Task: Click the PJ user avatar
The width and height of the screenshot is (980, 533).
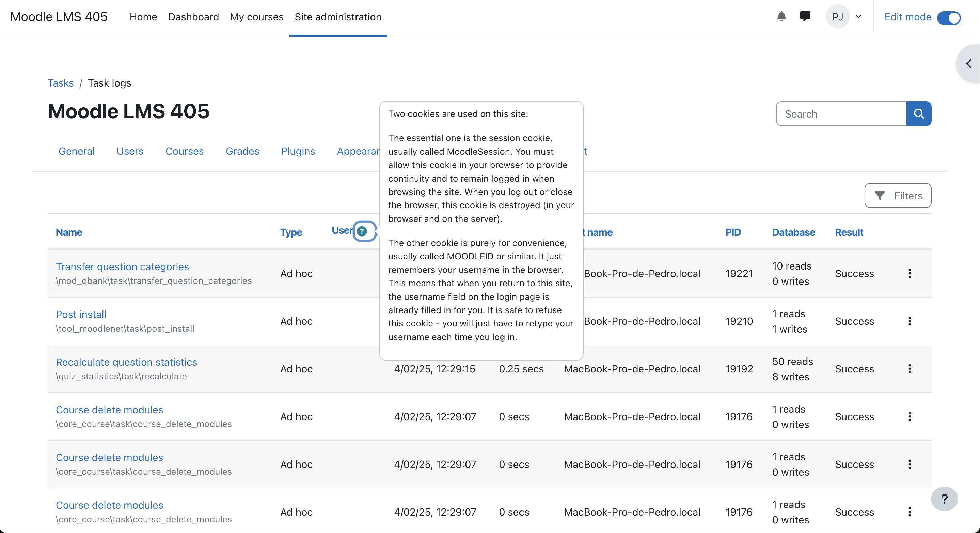Action: point(838,17)
